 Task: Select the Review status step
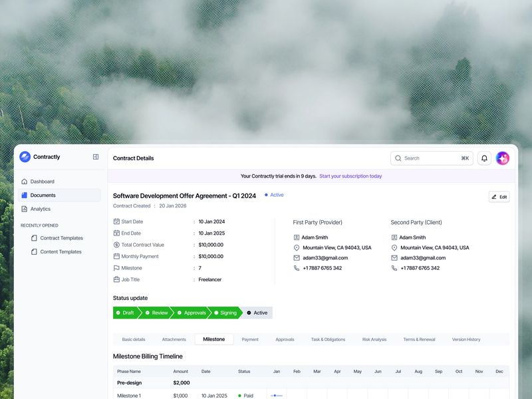pos(156,313)
